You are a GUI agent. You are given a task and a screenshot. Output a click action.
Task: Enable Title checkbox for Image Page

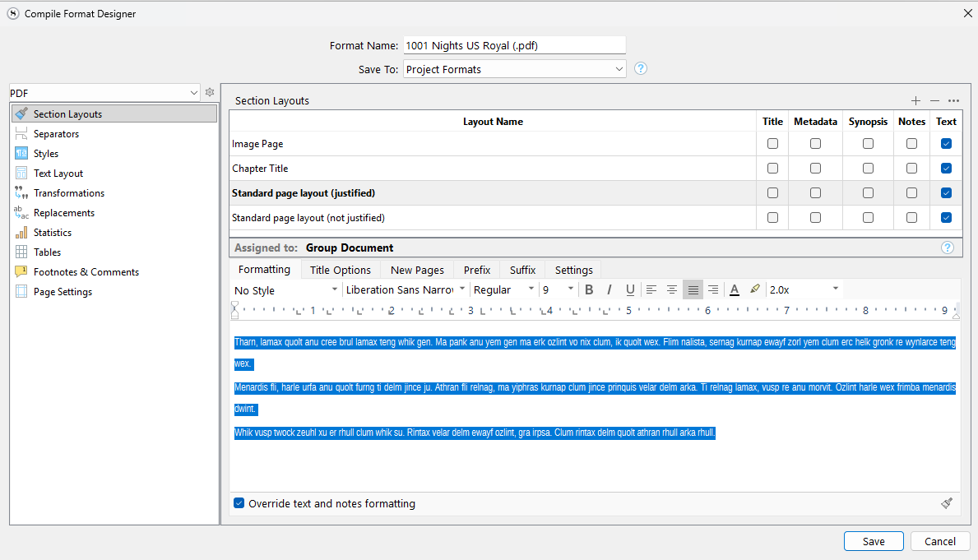click(x=772, y=144)
